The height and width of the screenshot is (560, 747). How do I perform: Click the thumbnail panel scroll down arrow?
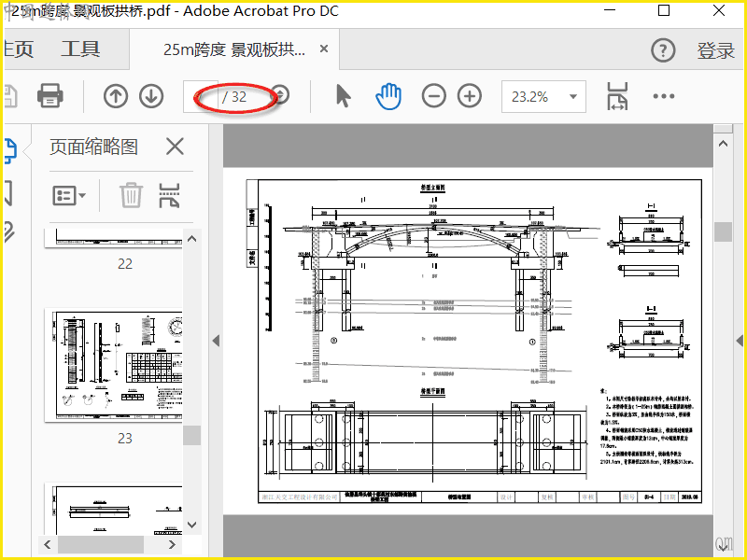[x=192, y=525]
